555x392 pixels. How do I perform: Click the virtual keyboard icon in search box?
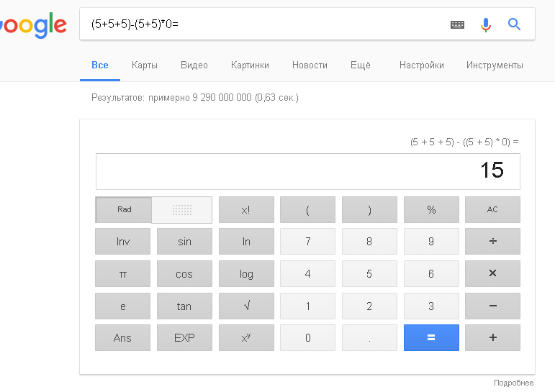point(457,24)
